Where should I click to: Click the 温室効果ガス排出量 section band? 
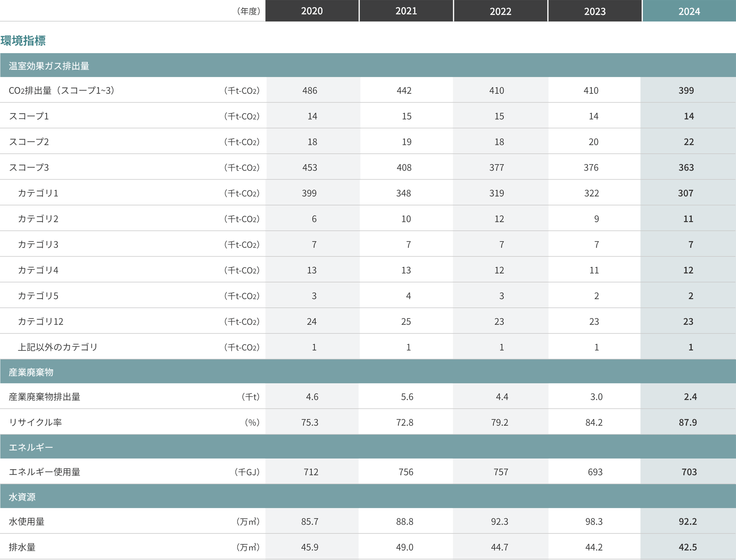368,65
